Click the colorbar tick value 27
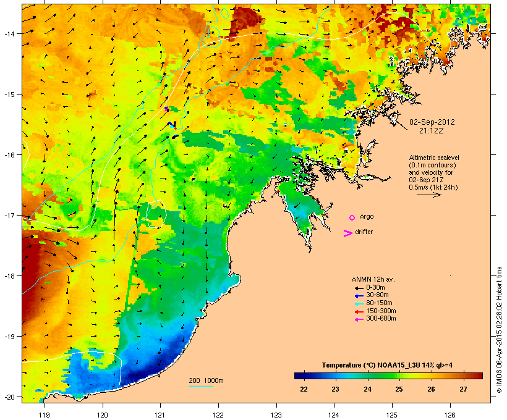Viewport: 507px width, 420px height. pyautogui.click(x=463, y=389)
